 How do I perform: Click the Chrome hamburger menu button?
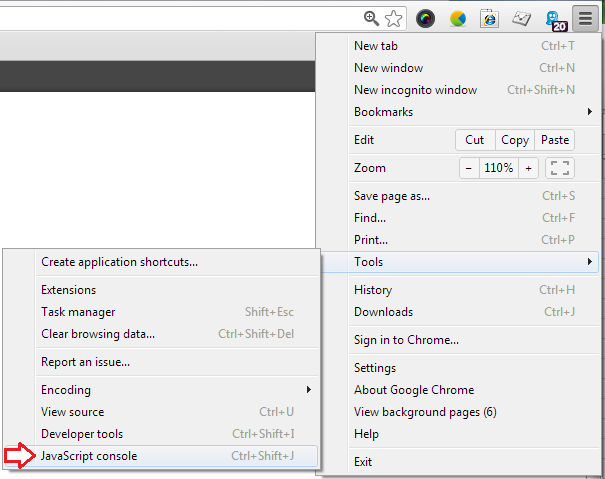(x=585, y=18)
